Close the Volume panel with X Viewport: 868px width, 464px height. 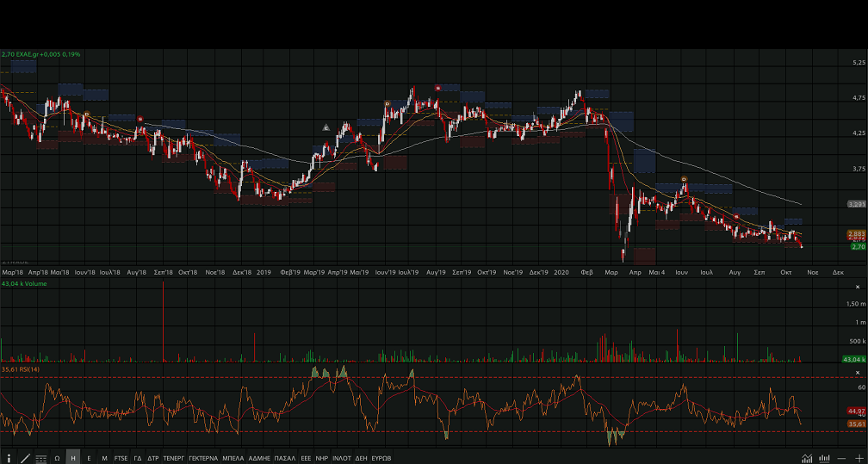pyautogui.click(x=858, y=287)
